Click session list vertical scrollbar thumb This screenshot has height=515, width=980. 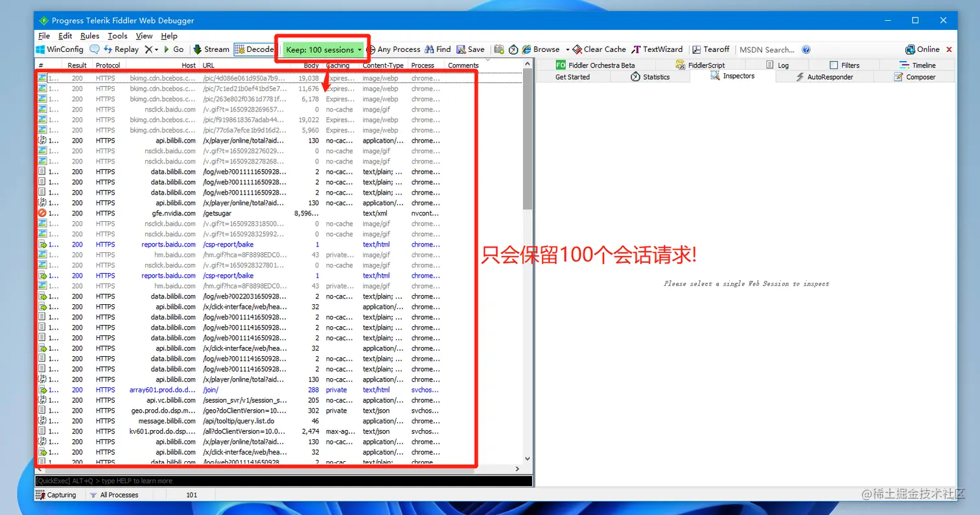click(528, 139)
